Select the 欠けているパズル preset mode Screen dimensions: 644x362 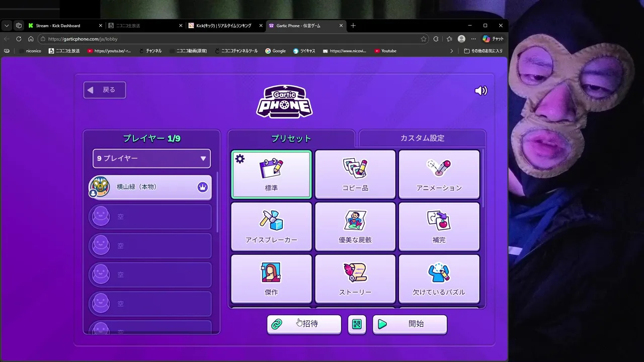coord(439,279)
